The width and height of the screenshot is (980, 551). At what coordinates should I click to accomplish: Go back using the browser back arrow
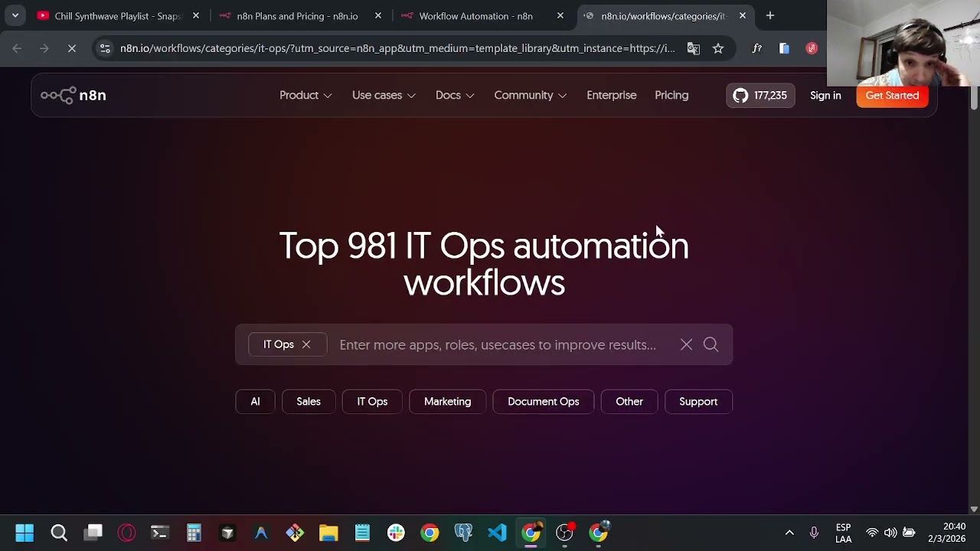click(x=17, y=48)
